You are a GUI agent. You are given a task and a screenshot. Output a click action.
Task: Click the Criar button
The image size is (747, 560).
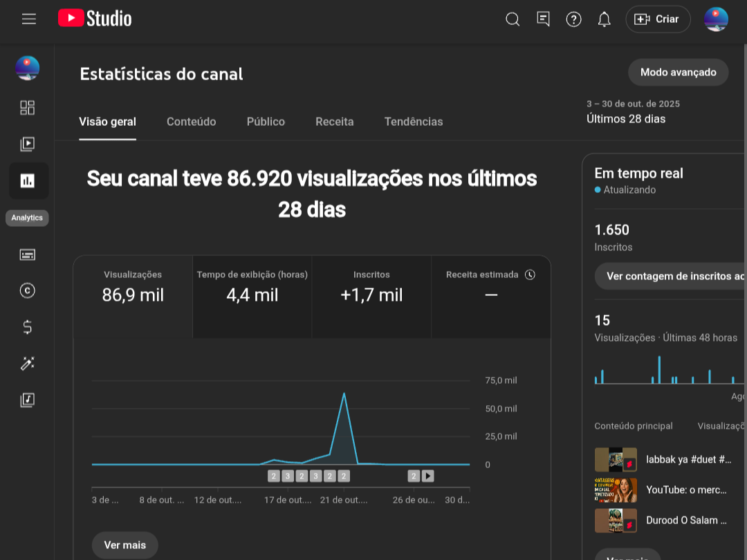click(x=658, y=19)
